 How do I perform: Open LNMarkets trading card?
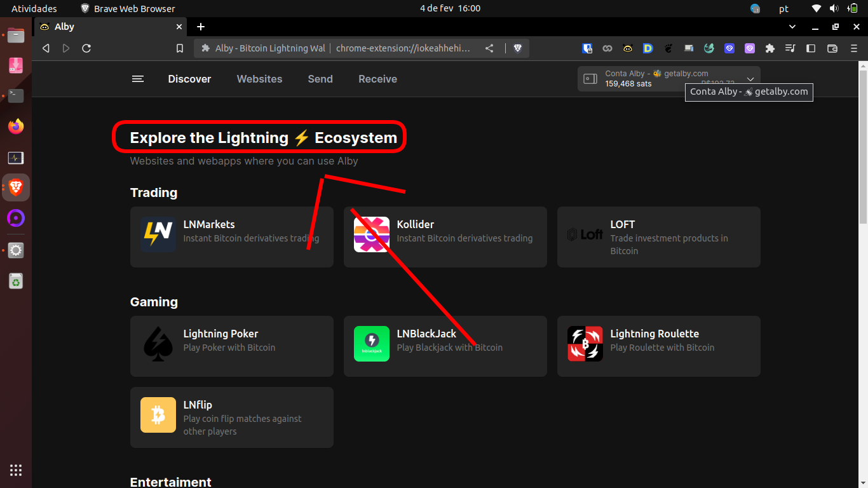click(231, 237)
